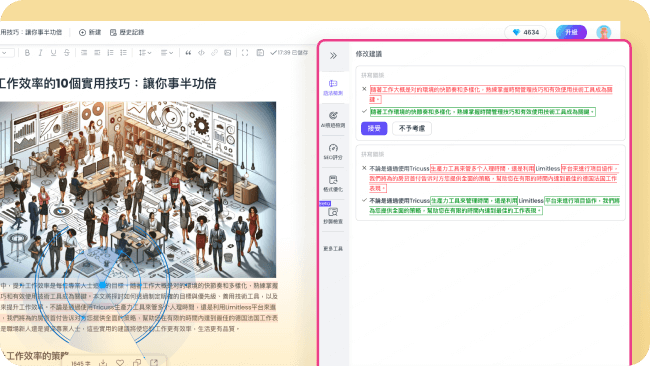The width and height of the screenshot is (650, 366).
Task: Dismiss suggestion with 不予考慮
Action: [412, 128]
